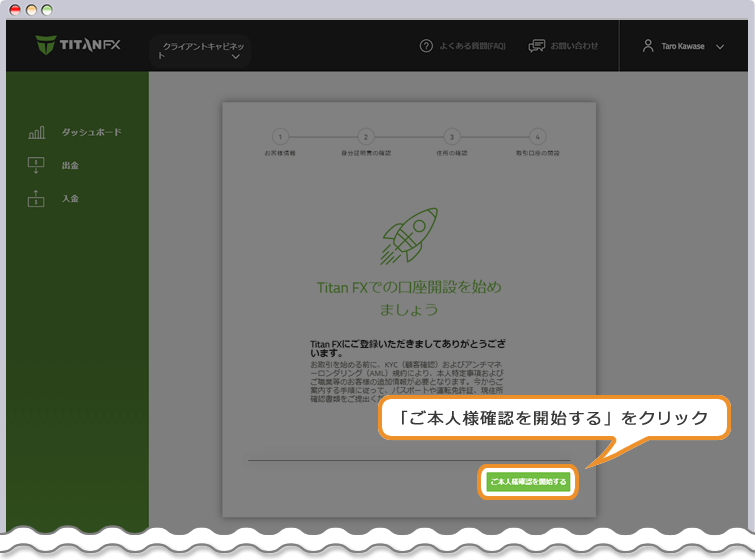The image size is (755, 560).
Task: Click the ご本人様確認を開始する button
Action: (528, 482)
